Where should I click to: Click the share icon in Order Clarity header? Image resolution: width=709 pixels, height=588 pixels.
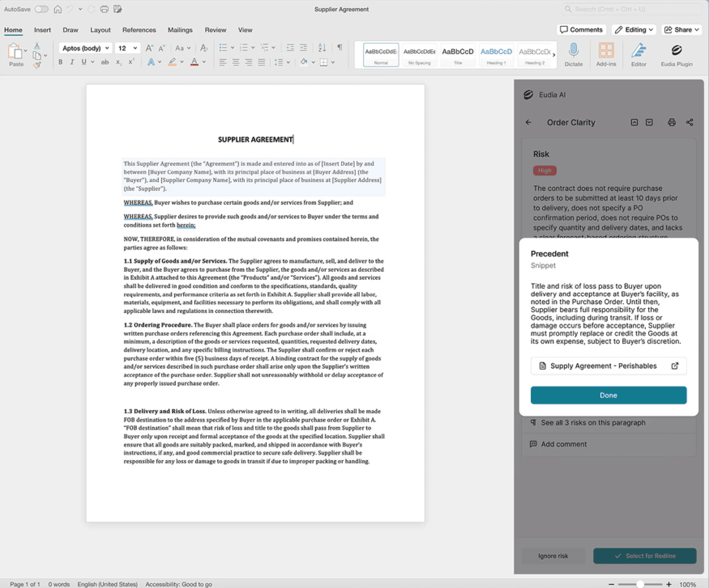689,123
